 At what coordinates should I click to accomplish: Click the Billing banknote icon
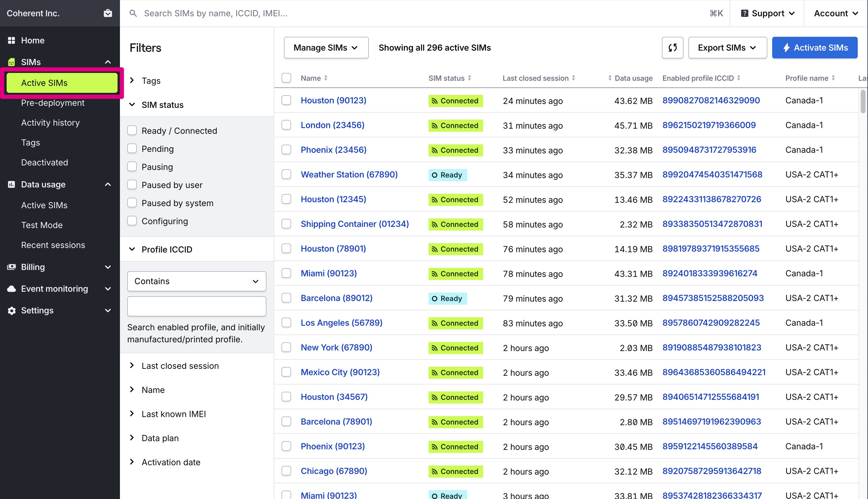[11, 267]
